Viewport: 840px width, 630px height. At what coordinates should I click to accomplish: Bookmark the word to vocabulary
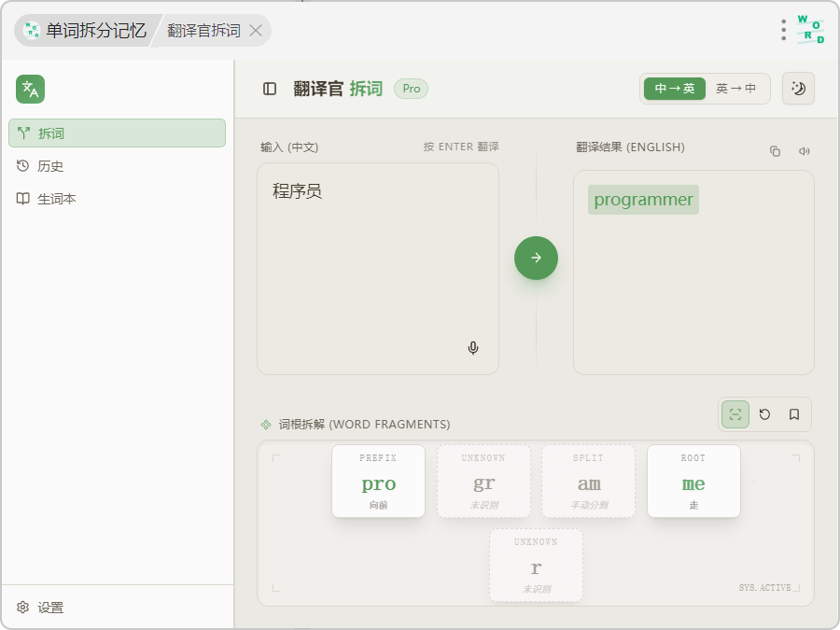coord(794,414)
